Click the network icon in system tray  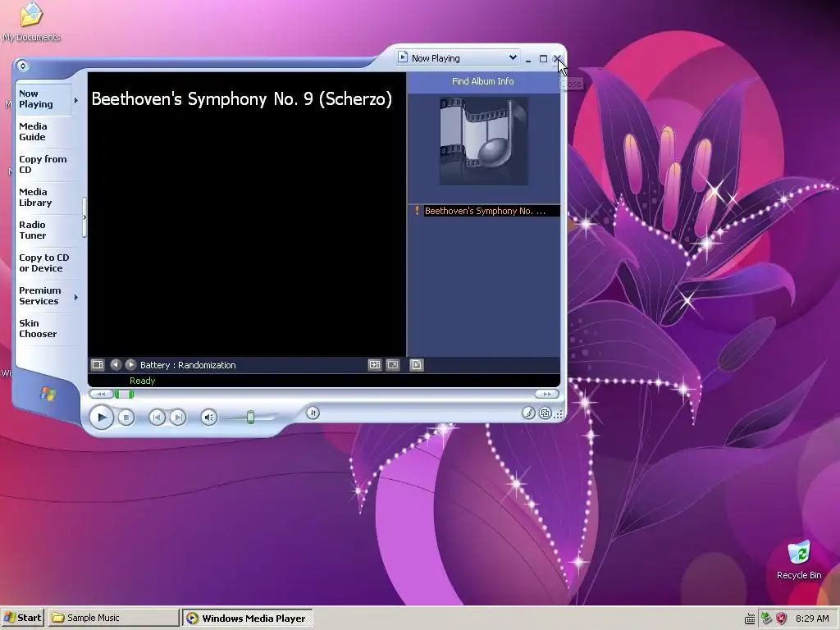(x=766, y=619)
